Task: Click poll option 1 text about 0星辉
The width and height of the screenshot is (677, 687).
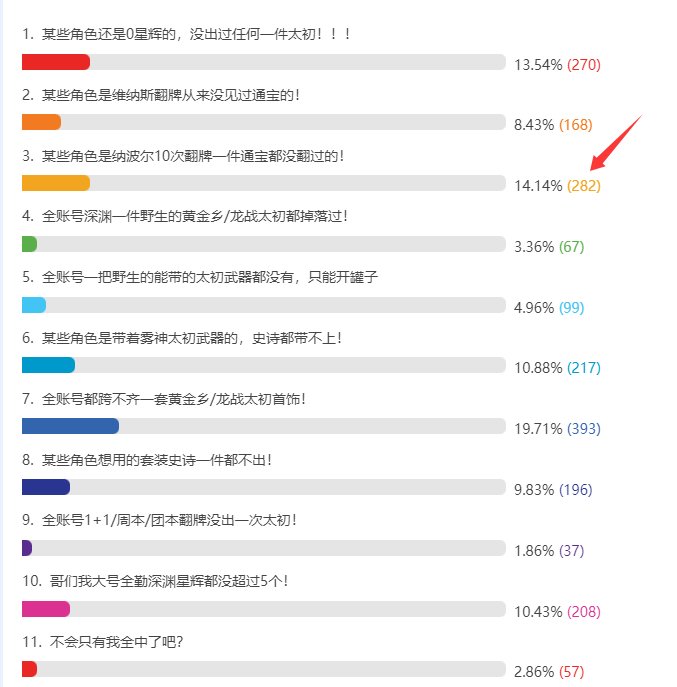Action: (186, 34)
